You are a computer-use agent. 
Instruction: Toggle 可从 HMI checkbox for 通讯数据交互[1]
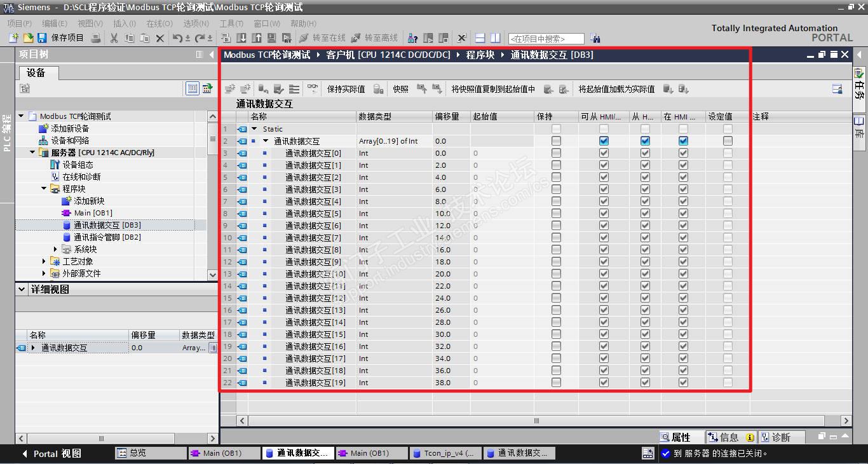[604, 165]
